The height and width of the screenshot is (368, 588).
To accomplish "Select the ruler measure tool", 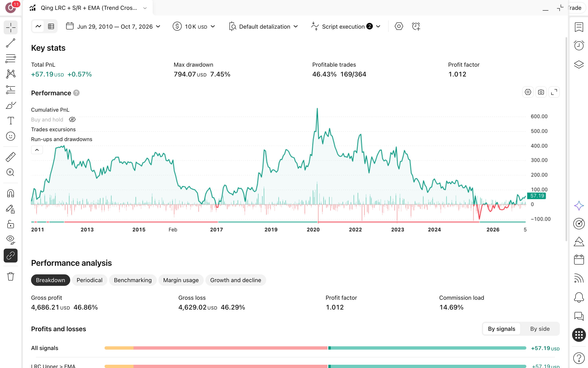I will coord(11,157).
